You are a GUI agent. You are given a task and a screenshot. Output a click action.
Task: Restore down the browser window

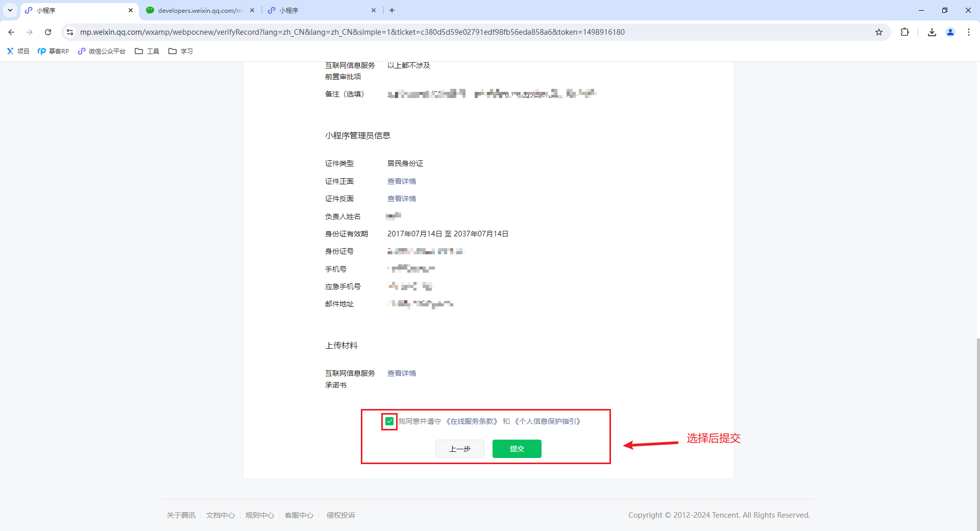pos(945,10)
